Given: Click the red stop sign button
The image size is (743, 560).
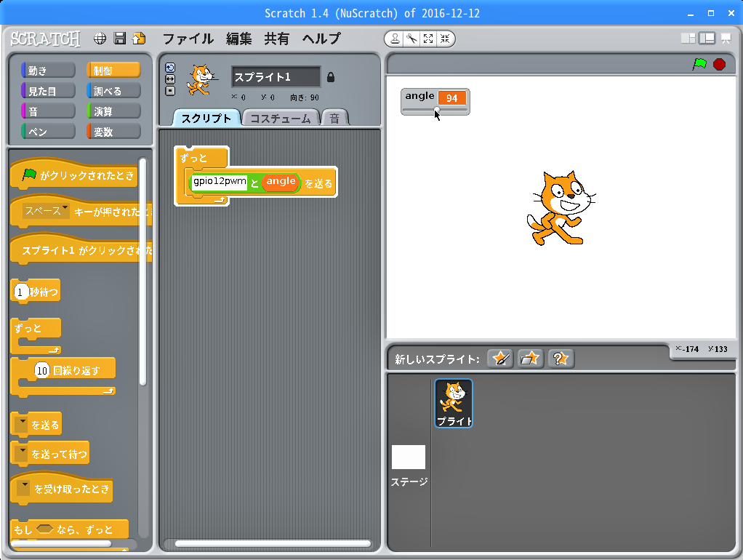Looking at the screenshot, I should pos(719,64).
